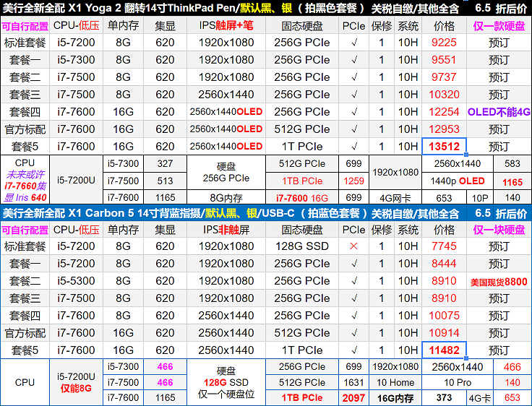Click the 9737 price cell
Viewport: 532px width, 406px height.
[x=444, y=77]
